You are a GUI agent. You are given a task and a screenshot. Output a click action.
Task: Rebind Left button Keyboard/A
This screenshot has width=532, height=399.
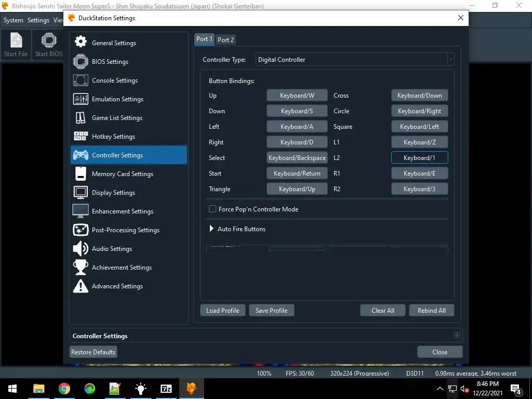click(297, 127)
